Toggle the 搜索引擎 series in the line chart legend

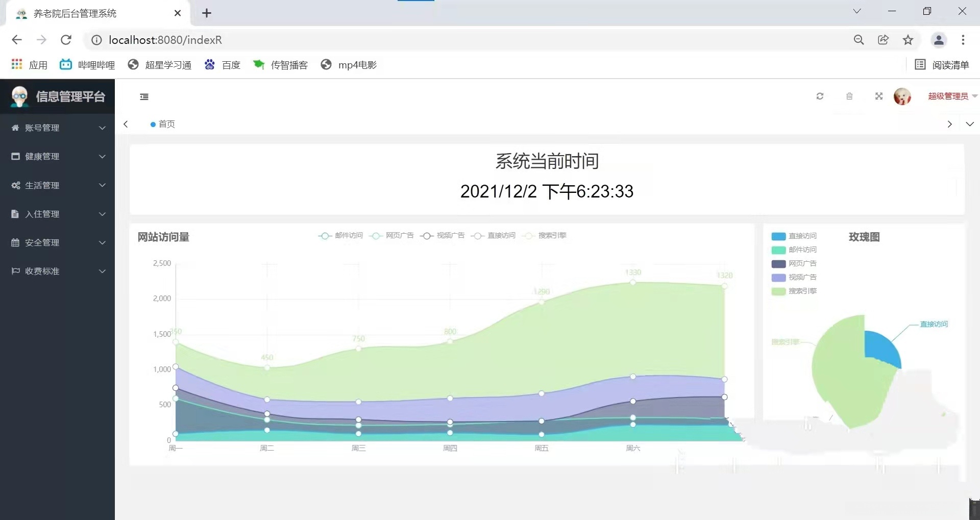pyautogui.click(x=544, y=236)
